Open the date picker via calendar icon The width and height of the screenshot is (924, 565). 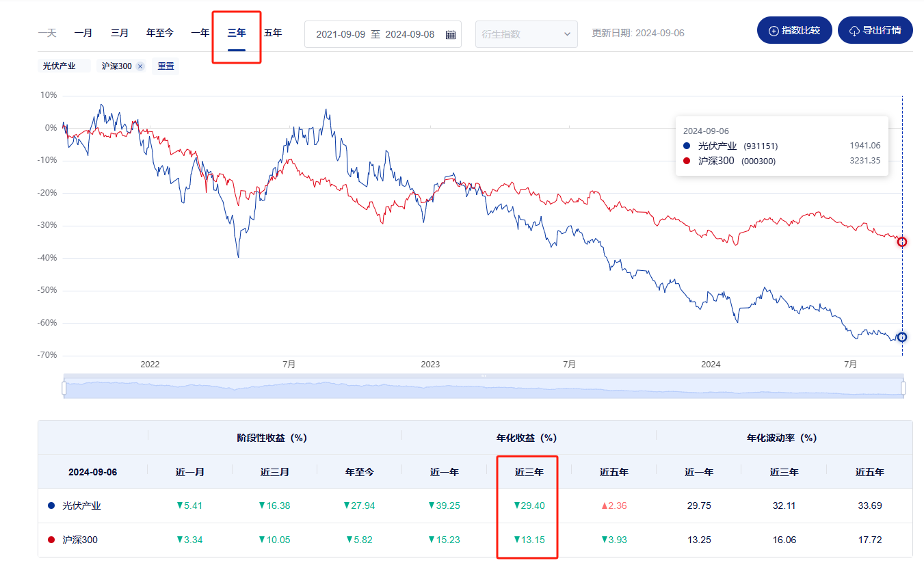(451, 34)
